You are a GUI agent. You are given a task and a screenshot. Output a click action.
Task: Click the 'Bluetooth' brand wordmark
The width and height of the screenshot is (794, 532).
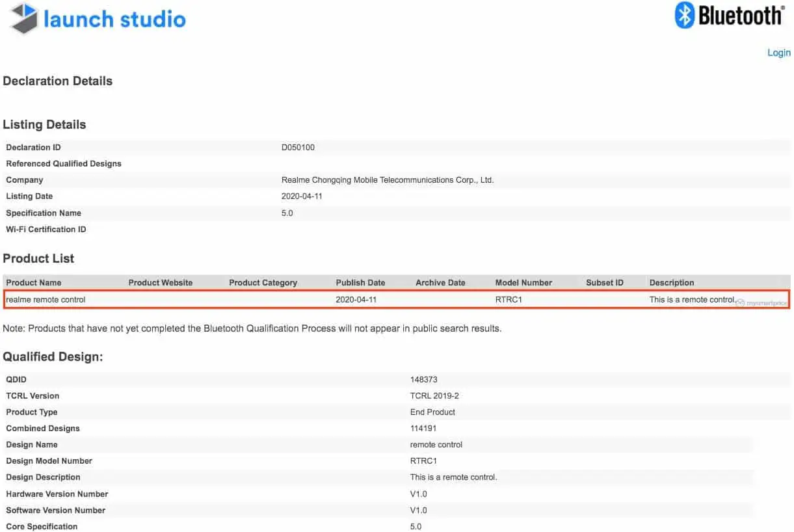pyautogui.click(x=741, y=15)
